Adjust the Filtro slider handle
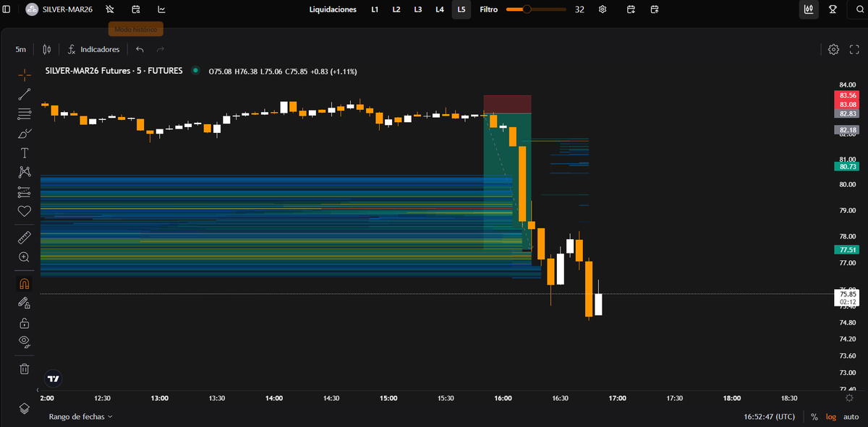This screenshot has width=868, height=427. point(527,9)
